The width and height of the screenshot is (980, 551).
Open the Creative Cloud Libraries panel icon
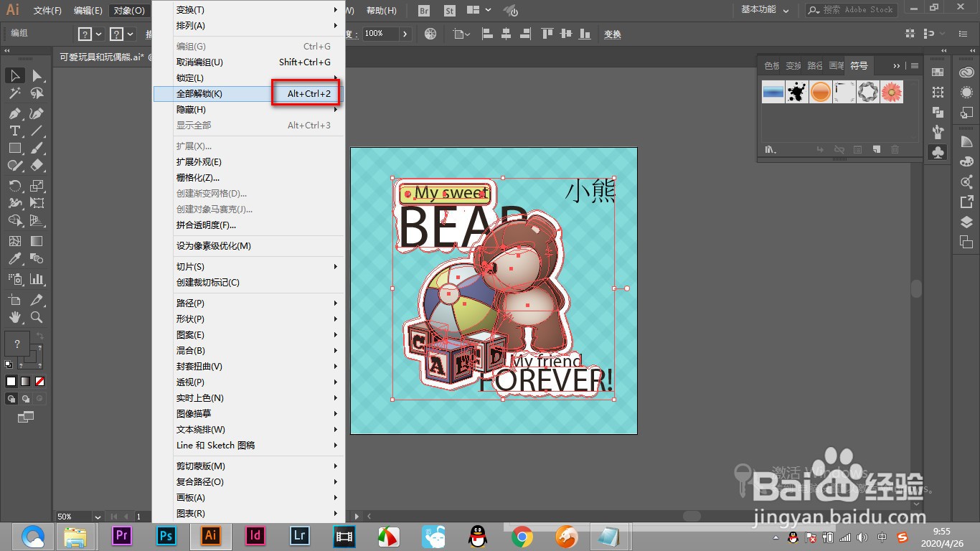click(966, 72)
